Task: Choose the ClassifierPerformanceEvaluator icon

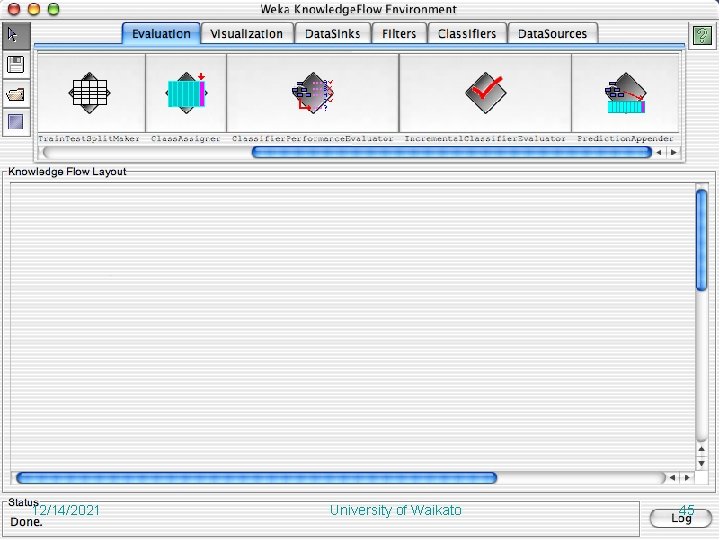Action: coord(313,93)
